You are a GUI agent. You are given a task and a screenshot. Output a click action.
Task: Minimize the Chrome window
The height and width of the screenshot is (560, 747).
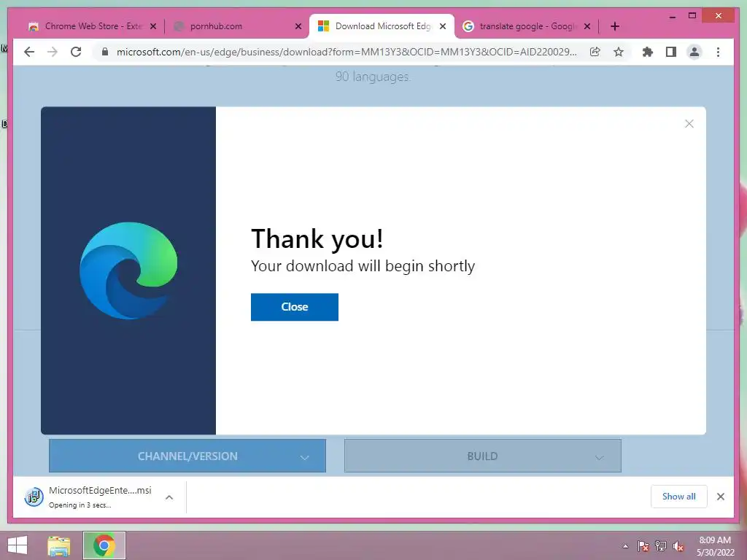pos(672,16)
